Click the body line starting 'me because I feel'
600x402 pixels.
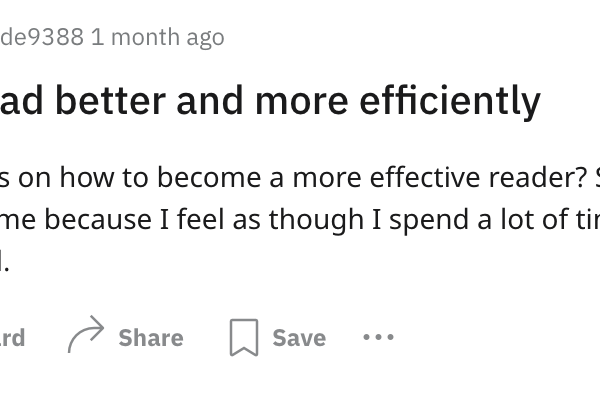300,220
